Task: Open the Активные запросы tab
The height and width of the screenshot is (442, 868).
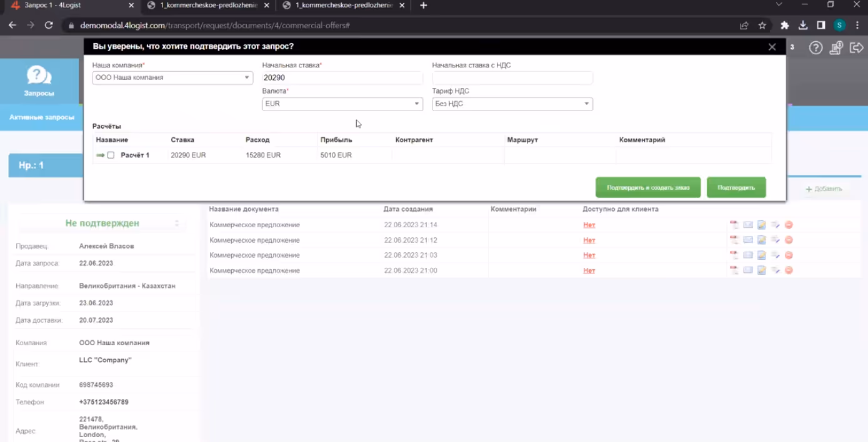Action: 41,117
